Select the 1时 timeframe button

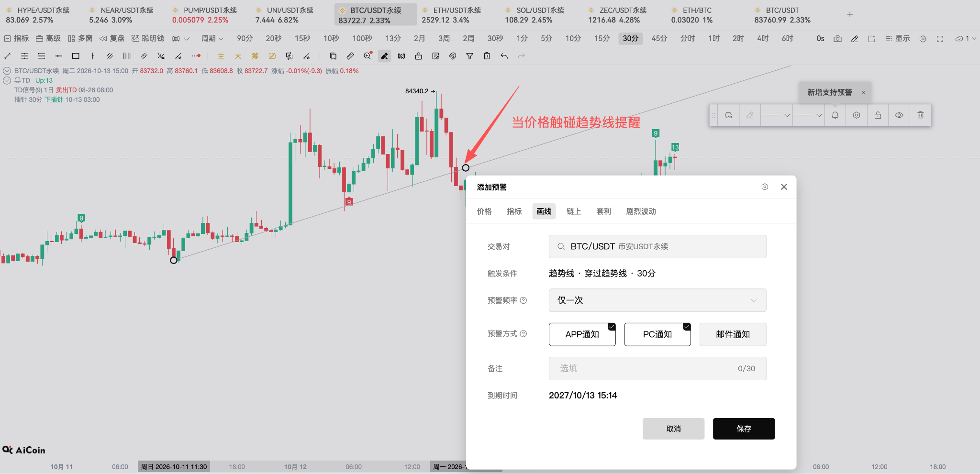[714, 39]
